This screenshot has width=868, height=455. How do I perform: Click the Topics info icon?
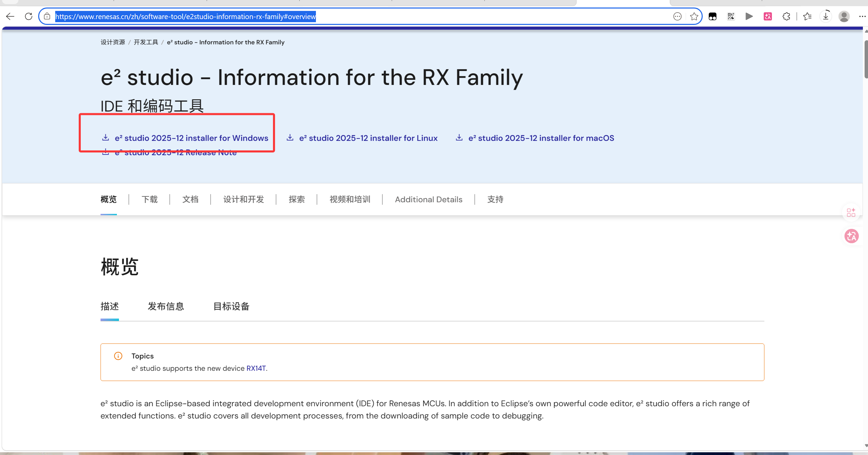pyautogui.click(x=118, y=356)
